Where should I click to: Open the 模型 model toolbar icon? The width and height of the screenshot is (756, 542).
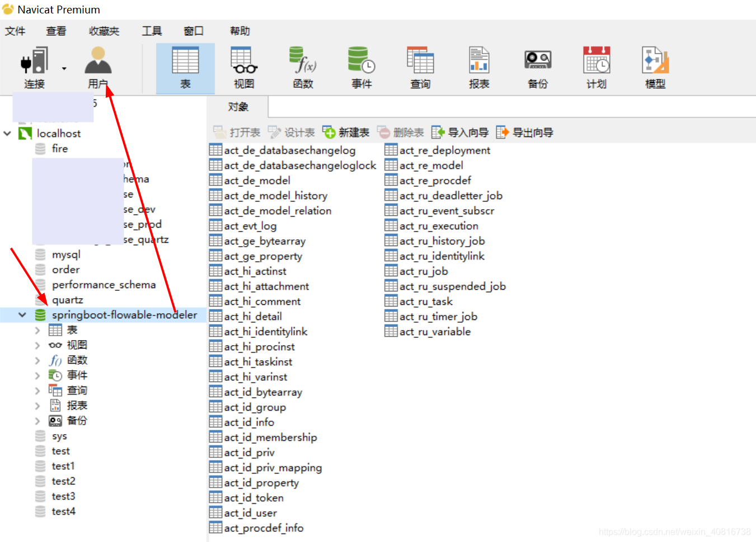point(655,68)
